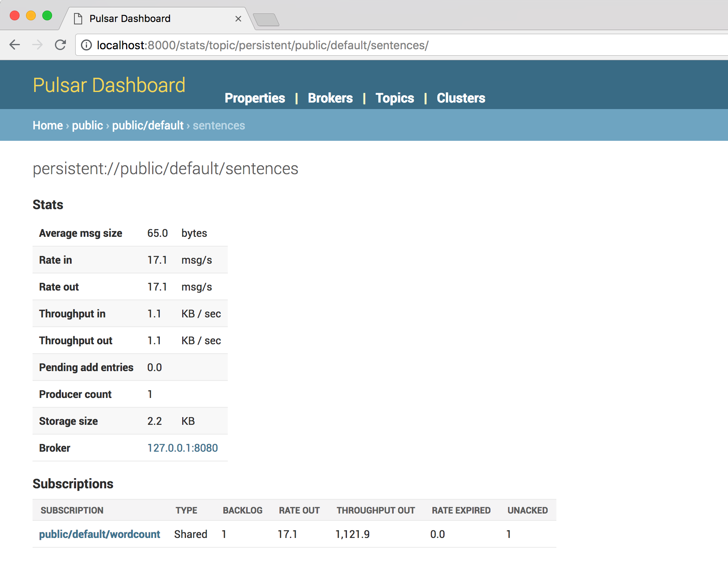Image resolution: width=728 pixels, height=564 pixels.
Task: Click the THROUGHPUT OUT column header
Action: [x=376, y=510]
